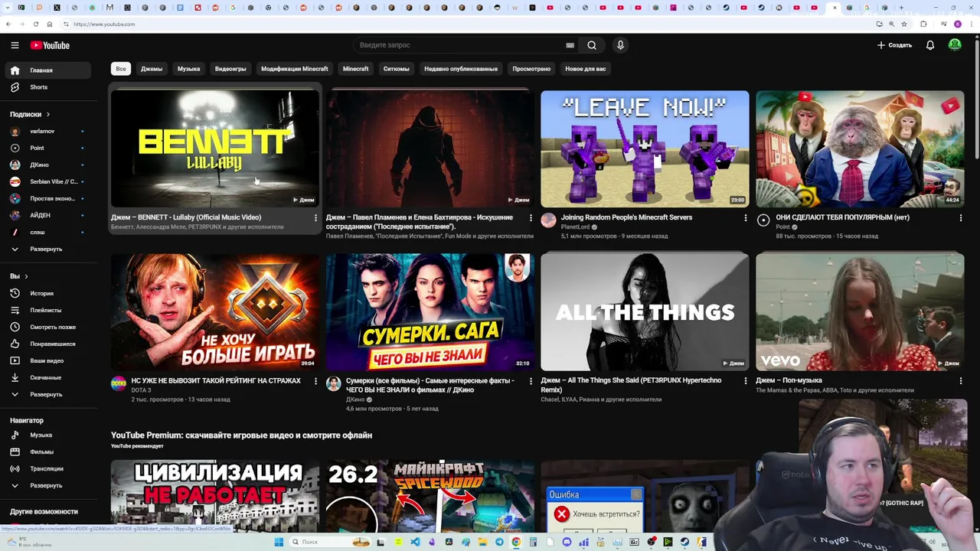Open the ДКино channel in subscriptions

[48, 165]
